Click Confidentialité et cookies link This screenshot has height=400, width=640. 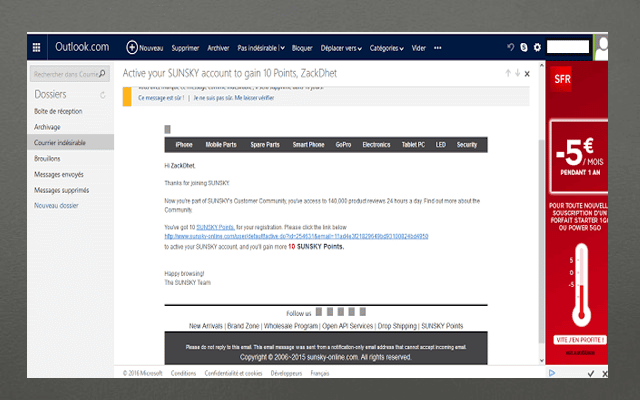[233, 373]
